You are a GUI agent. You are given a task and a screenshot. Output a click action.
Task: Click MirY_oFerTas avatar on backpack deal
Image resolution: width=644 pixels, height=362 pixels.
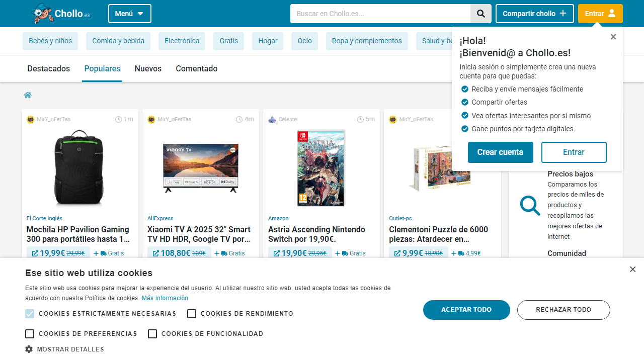tap(30, 119)
